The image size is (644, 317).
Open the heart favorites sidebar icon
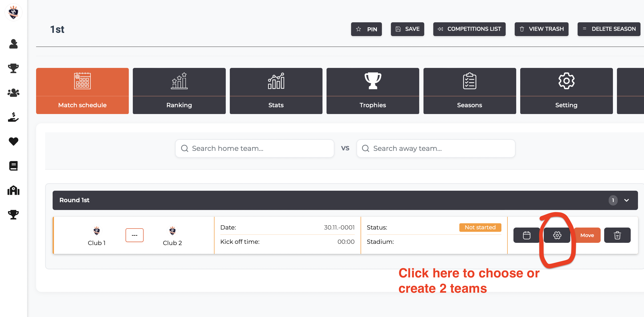click(13, 141)
